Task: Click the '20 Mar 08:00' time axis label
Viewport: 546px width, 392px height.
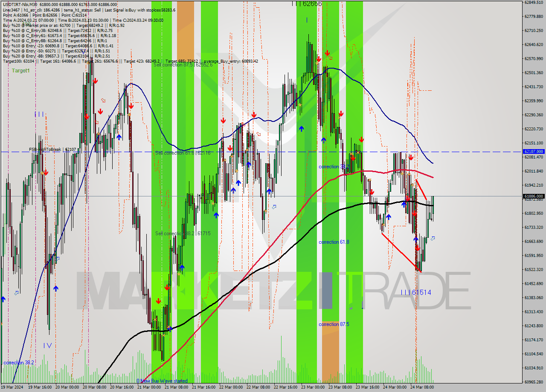Action: point(94,387)
